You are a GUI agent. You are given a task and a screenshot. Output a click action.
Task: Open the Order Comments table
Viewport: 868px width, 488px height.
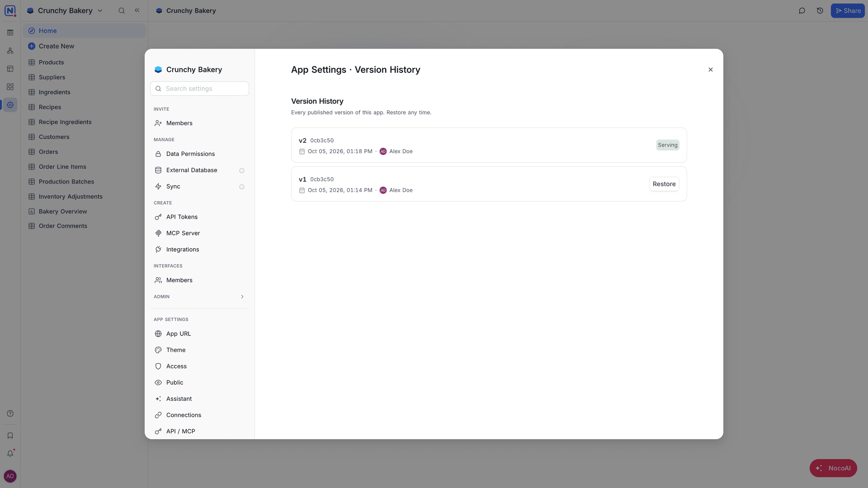[x=84, y=226]
